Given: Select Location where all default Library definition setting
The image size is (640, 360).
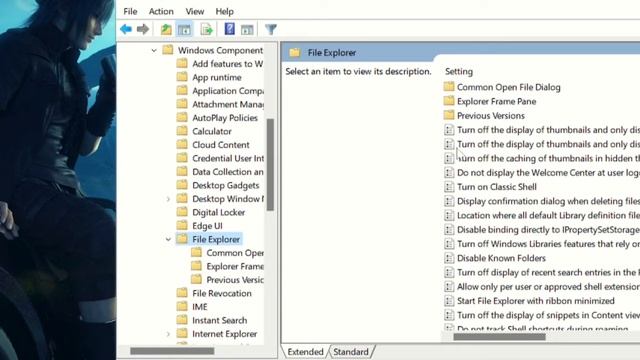Looking at the screenshot, I should point(542,215).
